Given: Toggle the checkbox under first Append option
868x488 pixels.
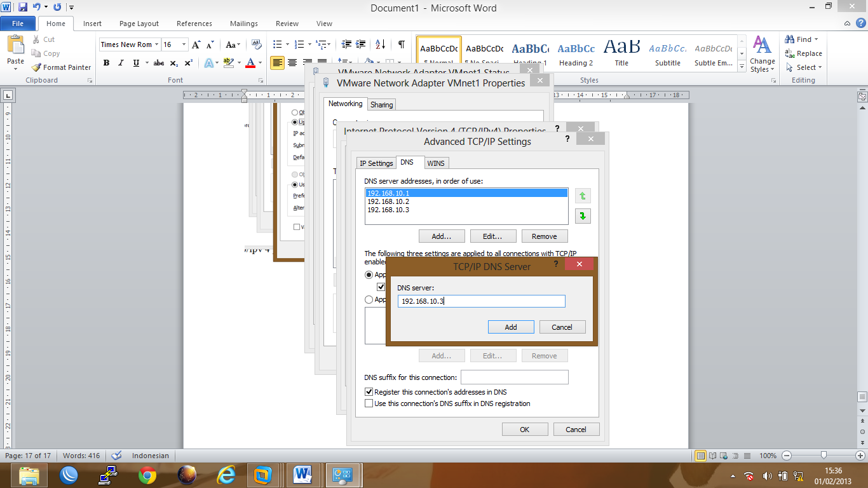Looking at the screenshot, I should 381,287.
